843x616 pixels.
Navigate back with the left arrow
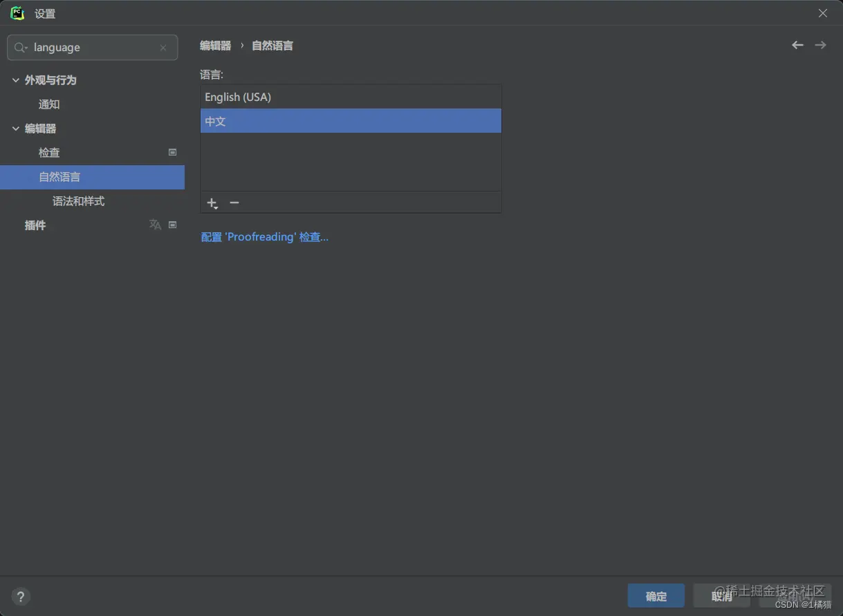click(x=798, y=45)
